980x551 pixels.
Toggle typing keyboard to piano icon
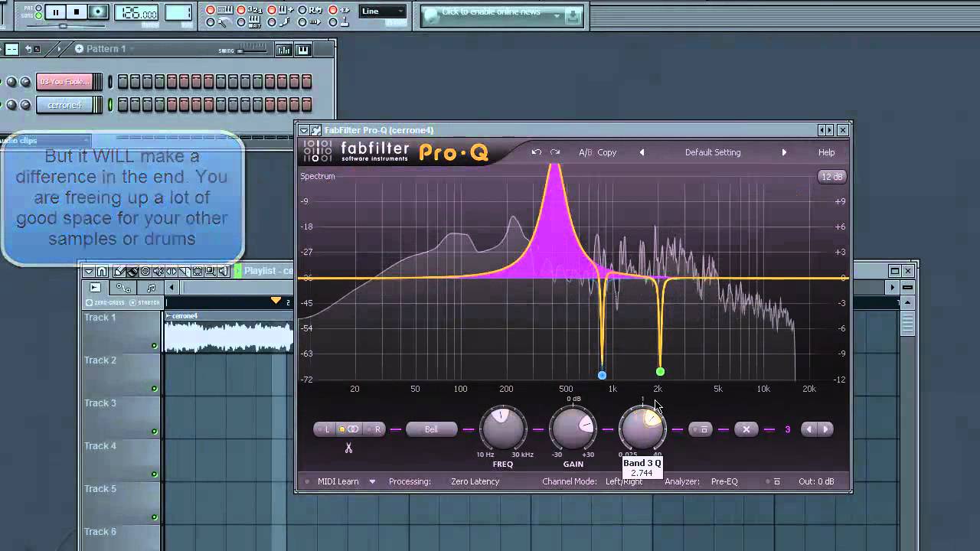pos(225,10)
